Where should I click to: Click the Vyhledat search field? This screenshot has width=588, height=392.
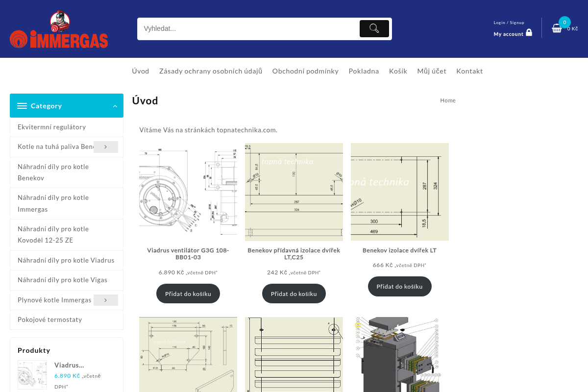[x=248, y=28]
